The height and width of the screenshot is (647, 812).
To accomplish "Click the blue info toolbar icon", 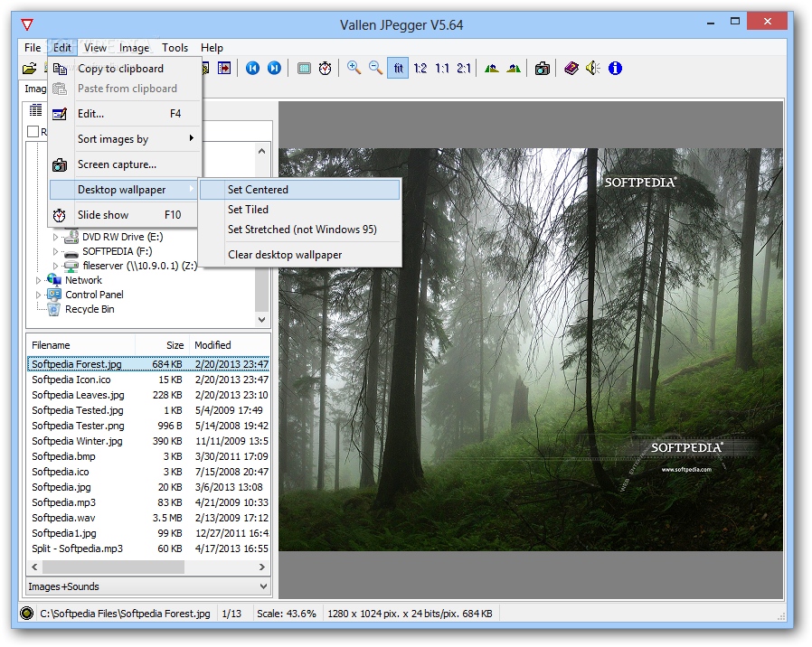I will [x=615, y=69].
